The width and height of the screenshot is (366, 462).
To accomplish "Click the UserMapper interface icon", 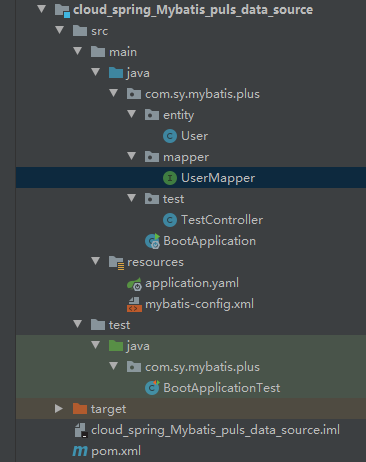I will coord(170,178).
